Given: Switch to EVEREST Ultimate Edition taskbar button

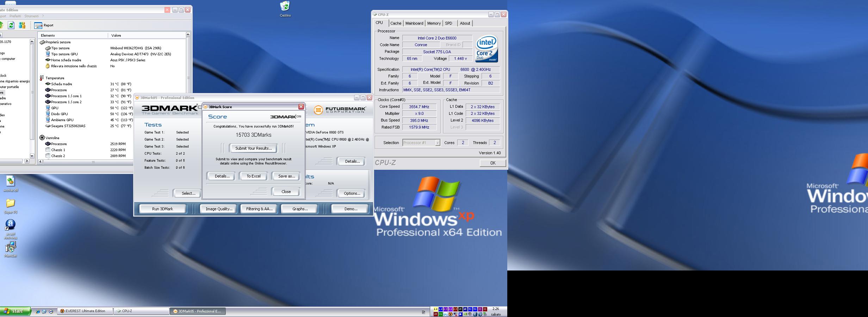Looking at the screenshot, I should click(85, 311).
